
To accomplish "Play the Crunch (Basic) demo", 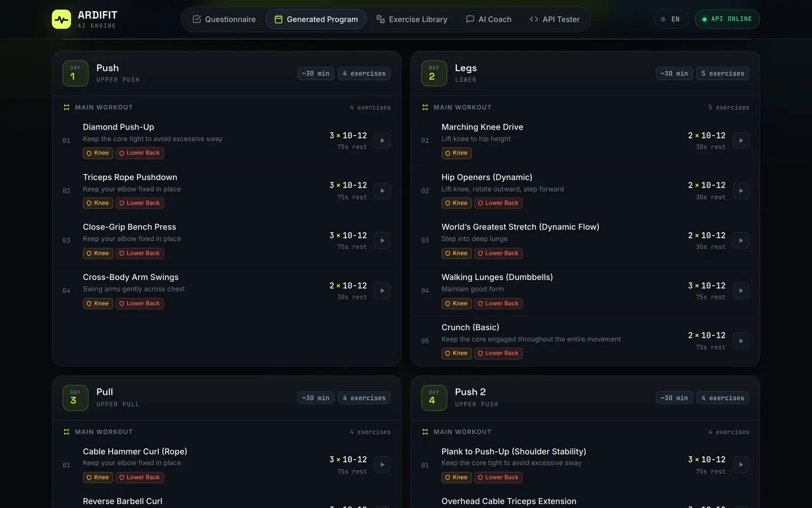I will pos(741,341).
